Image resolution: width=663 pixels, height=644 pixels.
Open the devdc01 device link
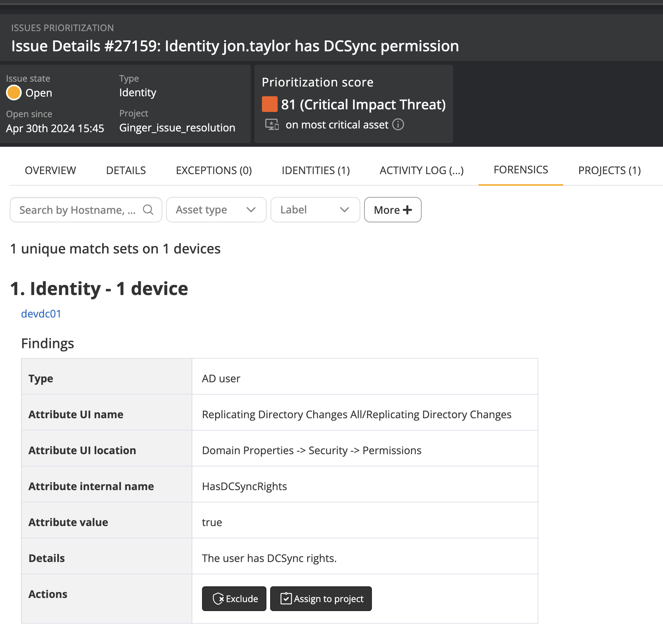(41, 314)
